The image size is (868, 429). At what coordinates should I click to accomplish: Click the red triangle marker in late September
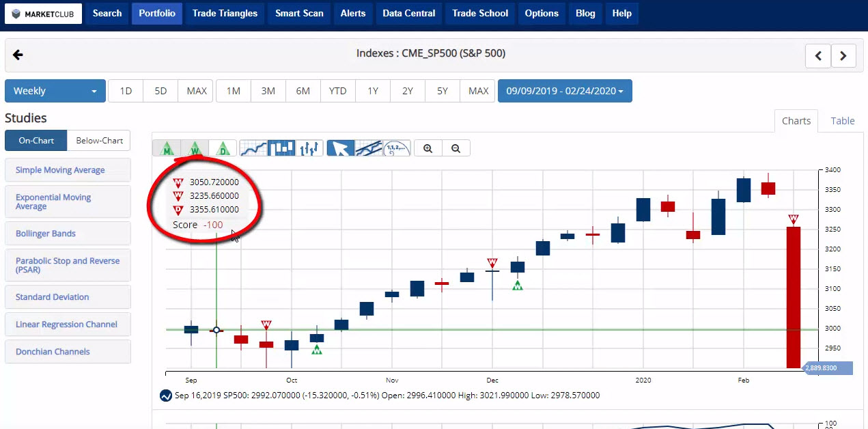[266, 325]
